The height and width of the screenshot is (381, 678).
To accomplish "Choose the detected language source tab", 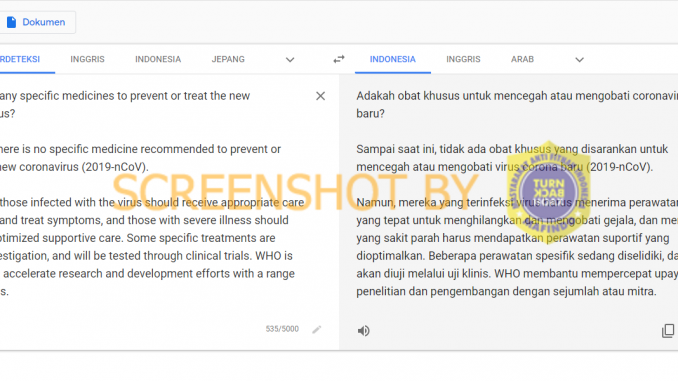I will 20,59.
